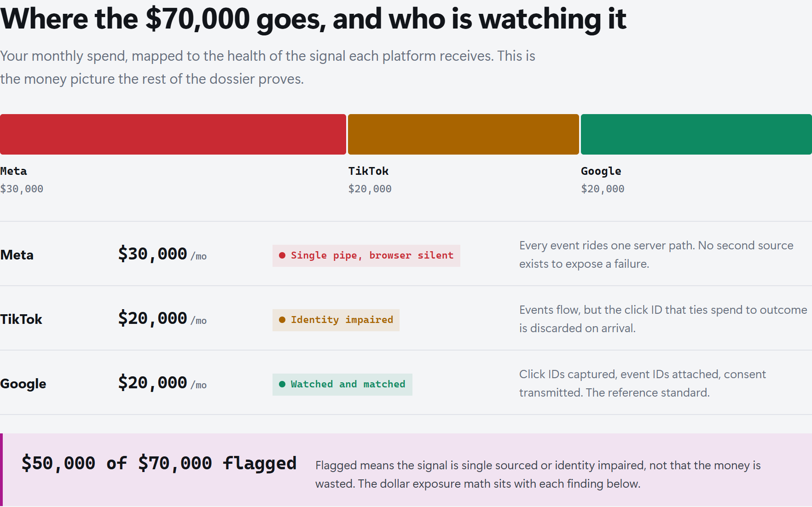812x507 pixels.
Task: Click the Meta label under the bar chart
Action: click(x=13, y=171)
